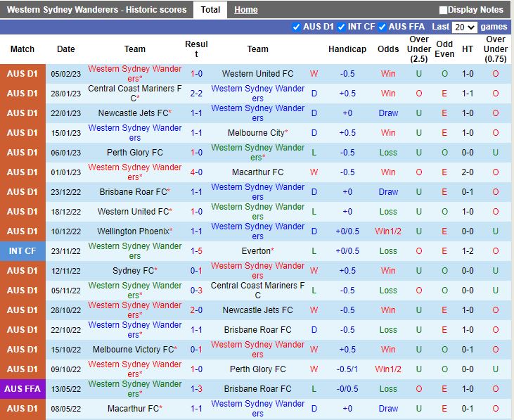
Task: Click the -0/0.5 handicap on 13/05/22
Action: point(347,389)
